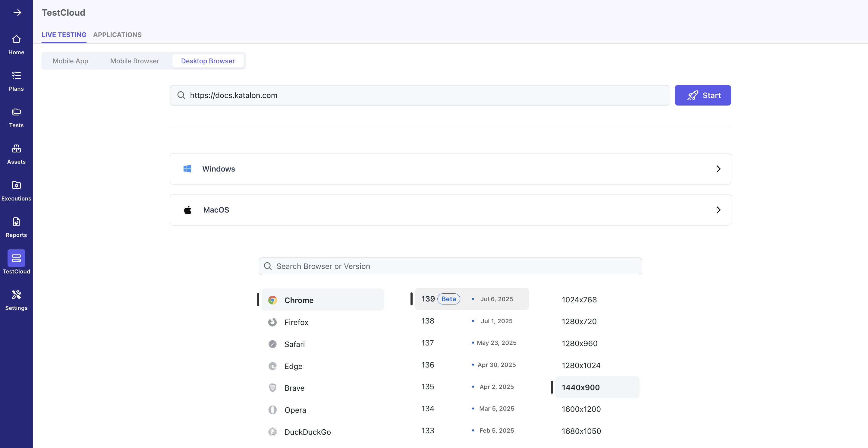The height and width of the screenshot is (448, 868).
Task: Select version 137 dated May 23, 2025
Action: point(471,342)
